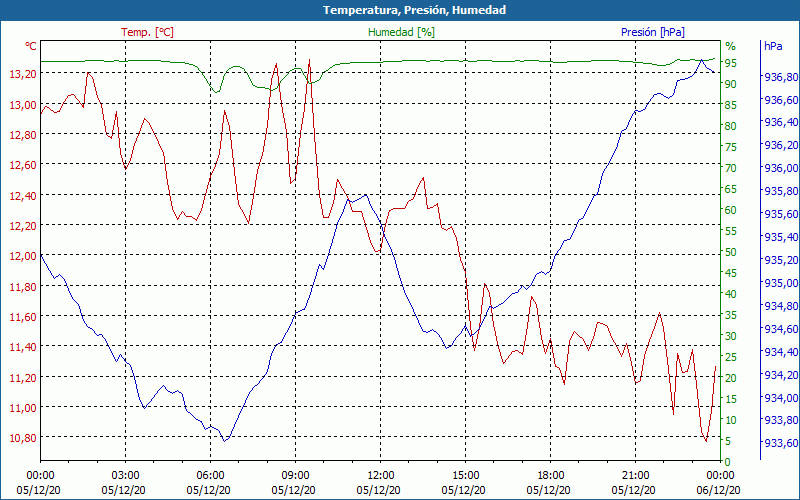Screen dimensions: 800x500
Task: Click pressure axis value '936,00'
Action: pos(781,168)
